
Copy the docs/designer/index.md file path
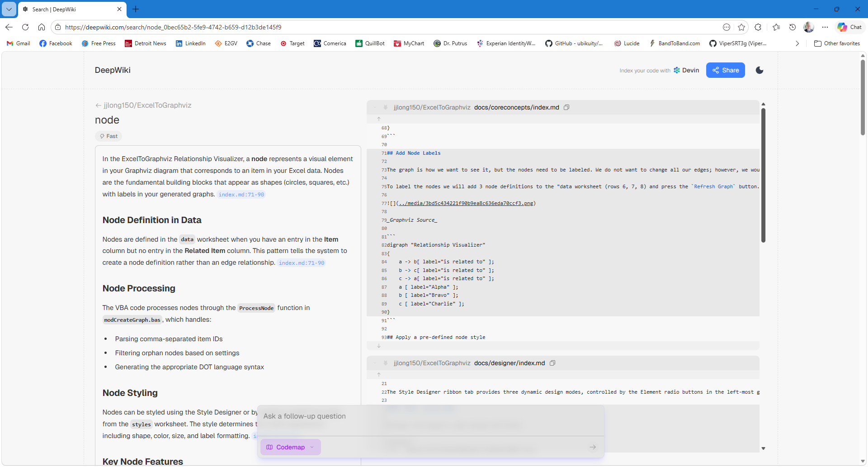tap(552, 363)
